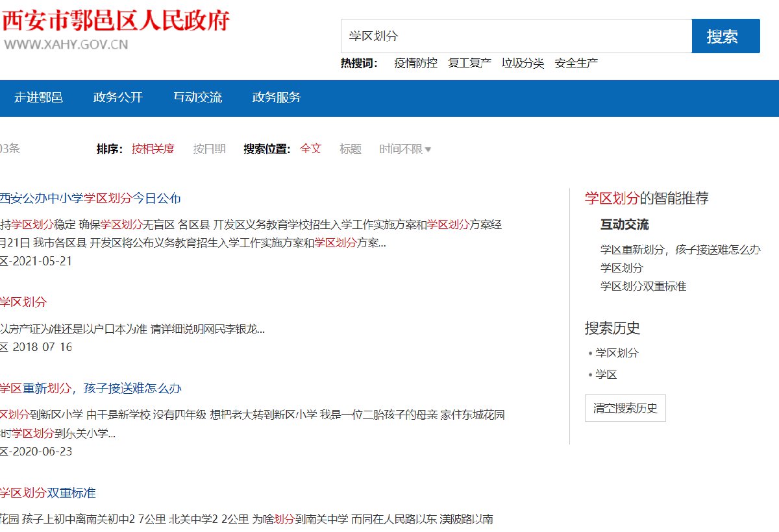
Task: Click the blue 搜索 button
Action: (725, 36)
